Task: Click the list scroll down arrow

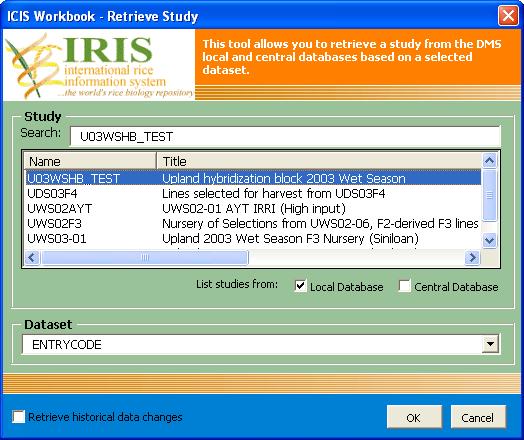Action: [x=489, y=240]
